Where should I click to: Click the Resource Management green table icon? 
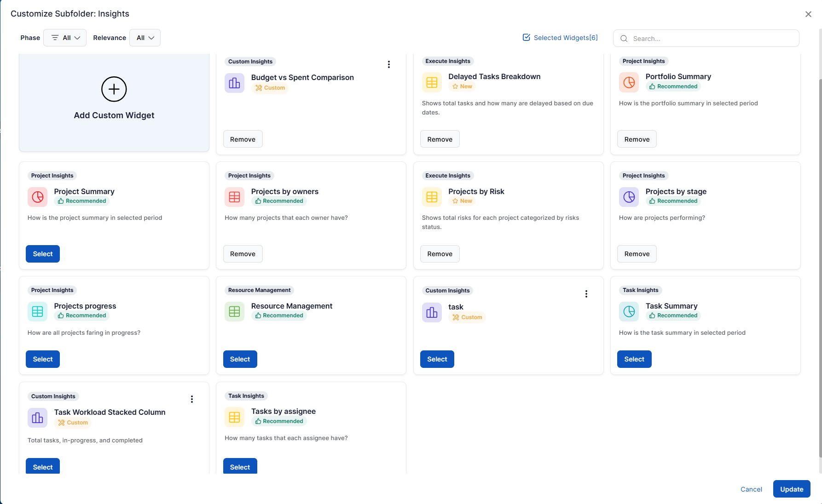coord(234,312)
